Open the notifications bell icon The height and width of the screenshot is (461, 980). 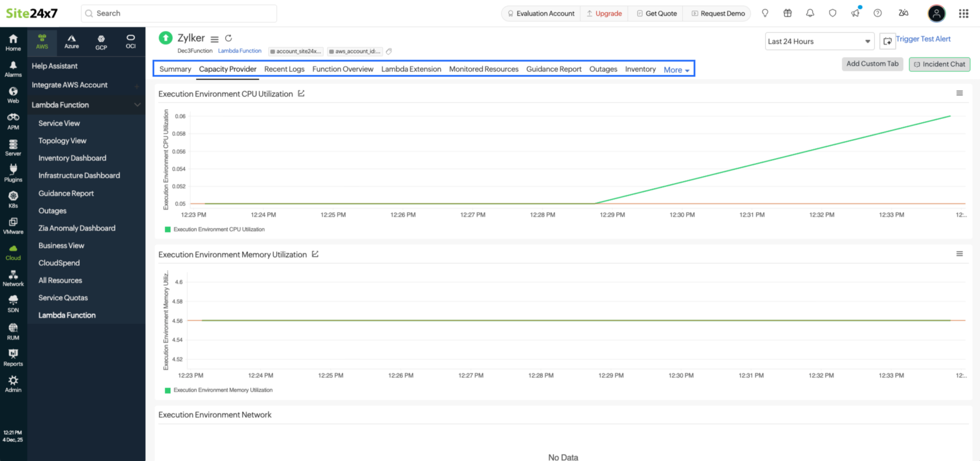810,13
